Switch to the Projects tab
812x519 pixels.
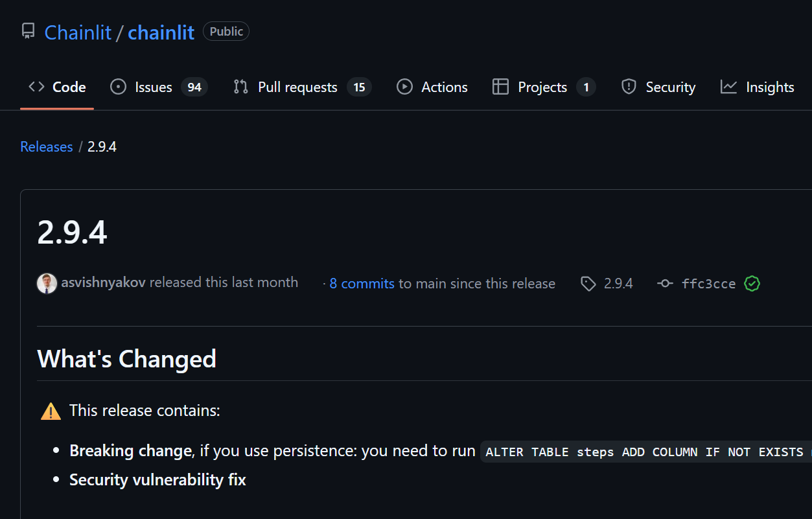[x=542, y=87]
